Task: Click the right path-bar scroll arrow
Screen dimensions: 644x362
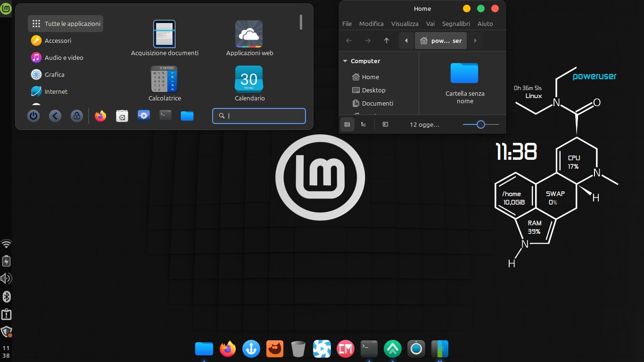Action: pos(475,41)
